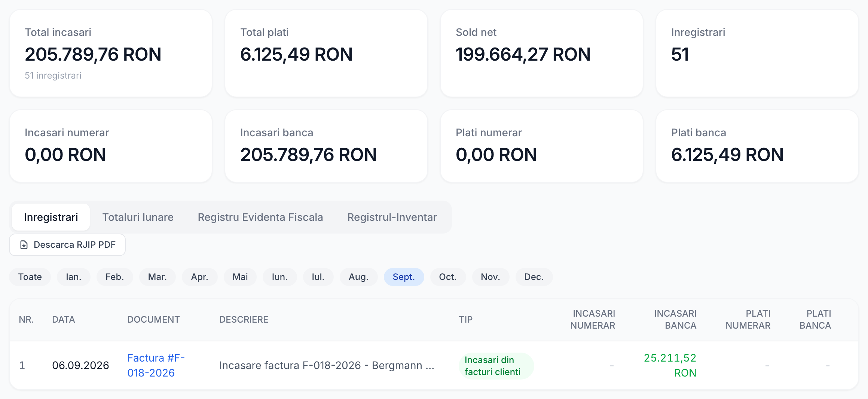Click the Incasari numerar card

[x=111, y=146]
